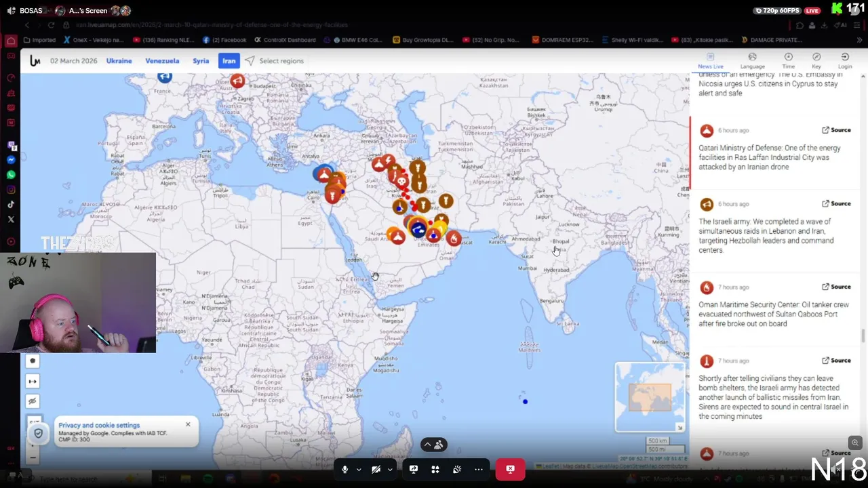Screen dimensions: 868x488
Task: Open the News Live panel tab
Action: click(x=711, y=61)
